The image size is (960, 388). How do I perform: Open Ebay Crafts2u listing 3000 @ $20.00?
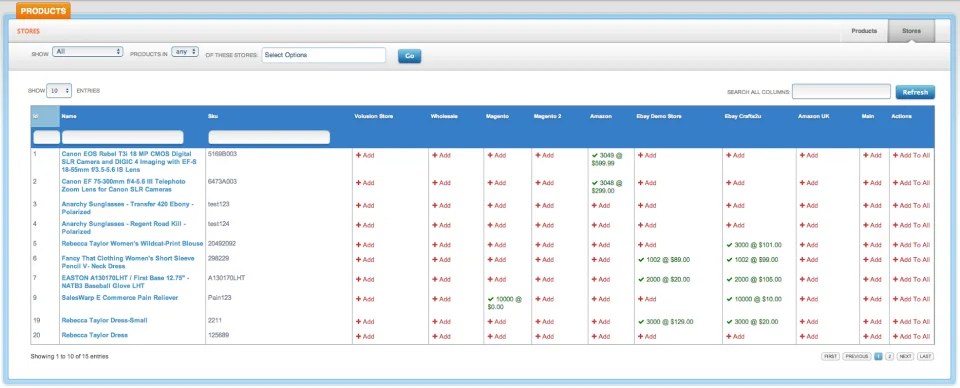click(752, 322)
